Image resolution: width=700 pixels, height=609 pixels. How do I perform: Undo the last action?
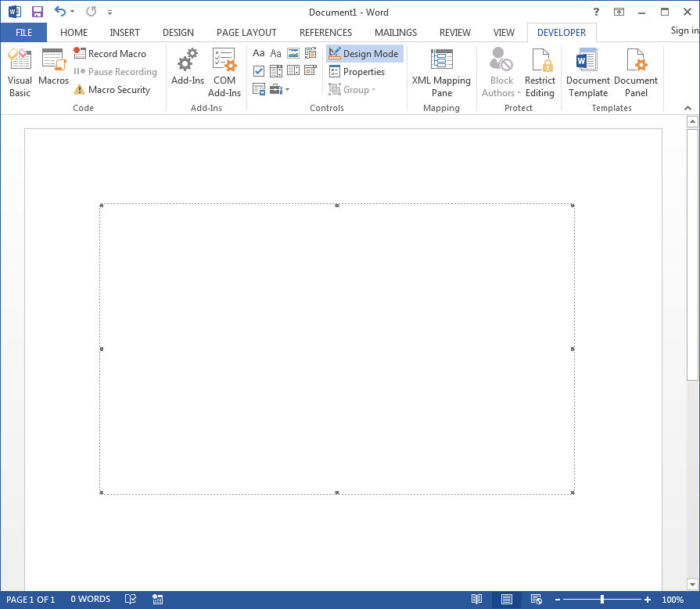(x=59, y=12)
